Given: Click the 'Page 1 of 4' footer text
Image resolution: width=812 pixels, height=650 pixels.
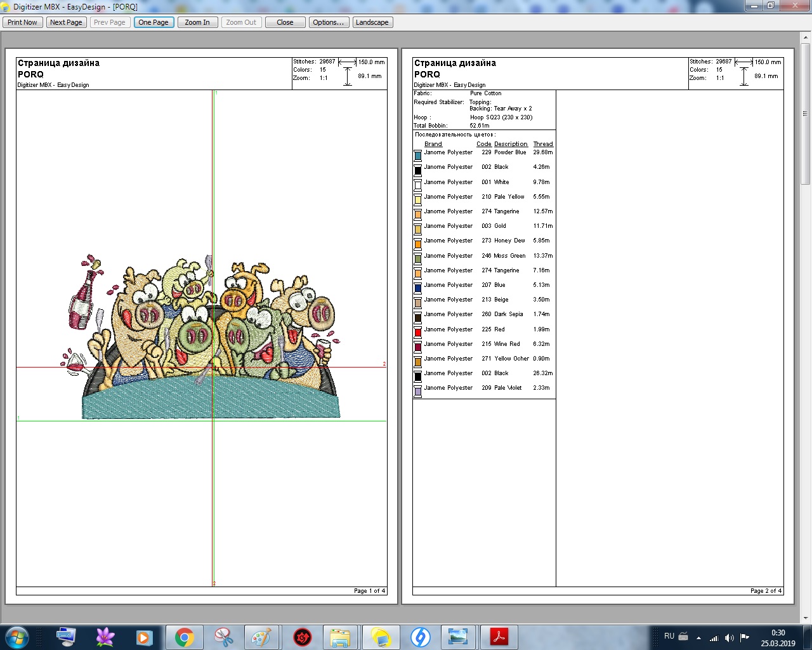Looking at the screenshot, I should pyautogui.click(x=369, y=591).
